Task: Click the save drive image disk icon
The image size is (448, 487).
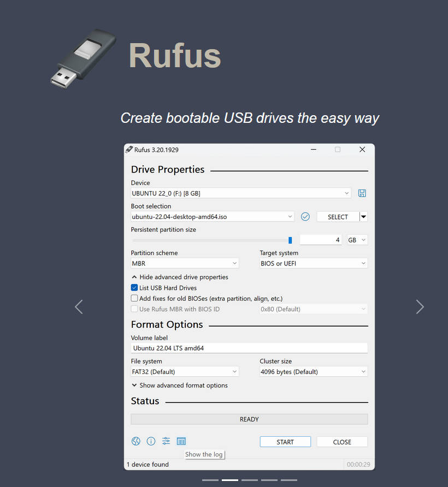Action: (362, 193)
